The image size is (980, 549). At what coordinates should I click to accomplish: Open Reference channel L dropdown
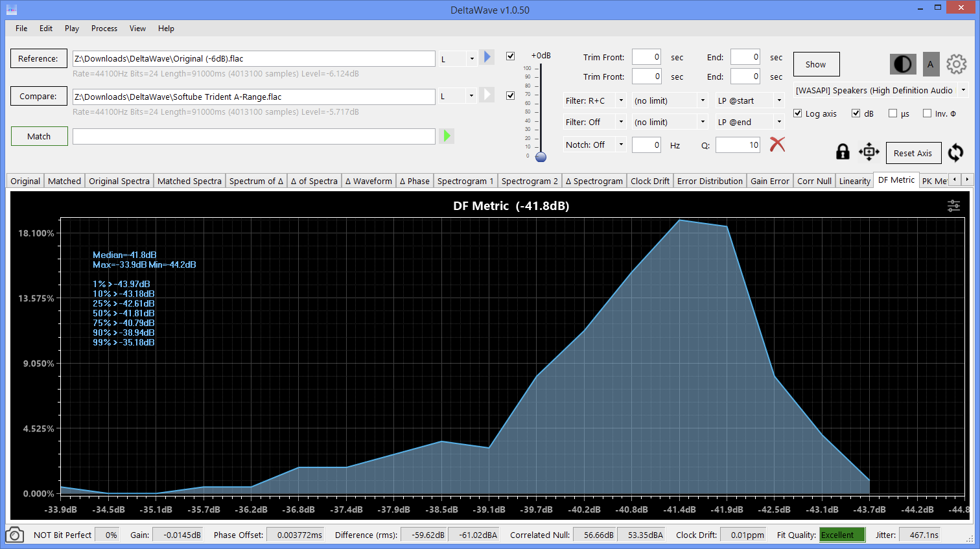[458, 59]
